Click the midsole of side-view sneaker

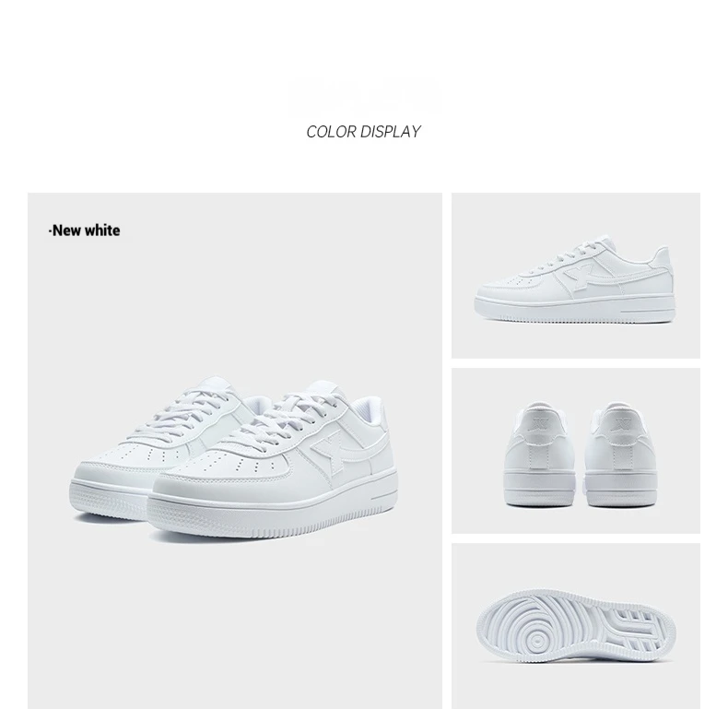575,308
